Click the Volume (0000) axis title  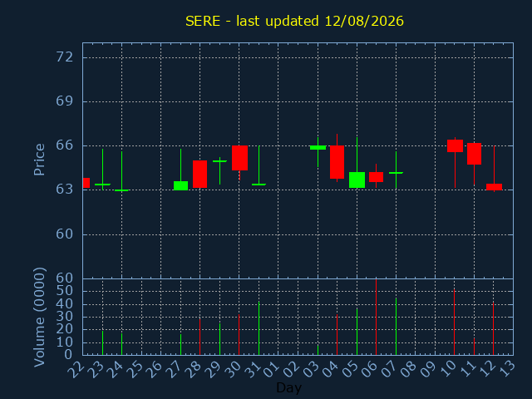pyautogui.click(x=39, y=317)
